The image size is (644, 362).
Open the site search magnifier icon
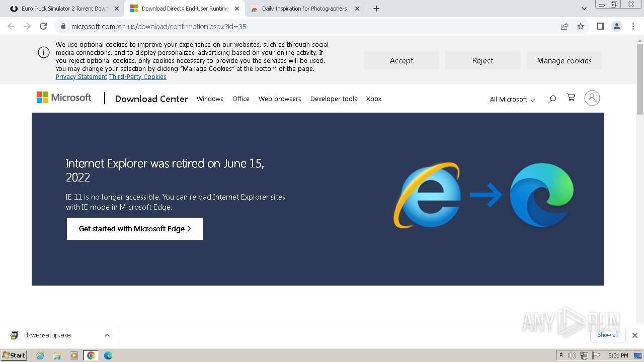coord(552,99)
